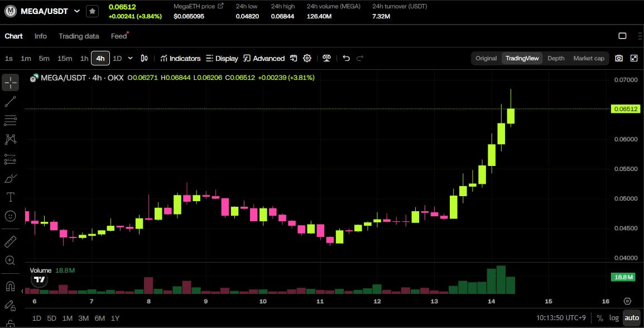Undo the last chart action
The image size is (644, 328).
pos(346,58)
